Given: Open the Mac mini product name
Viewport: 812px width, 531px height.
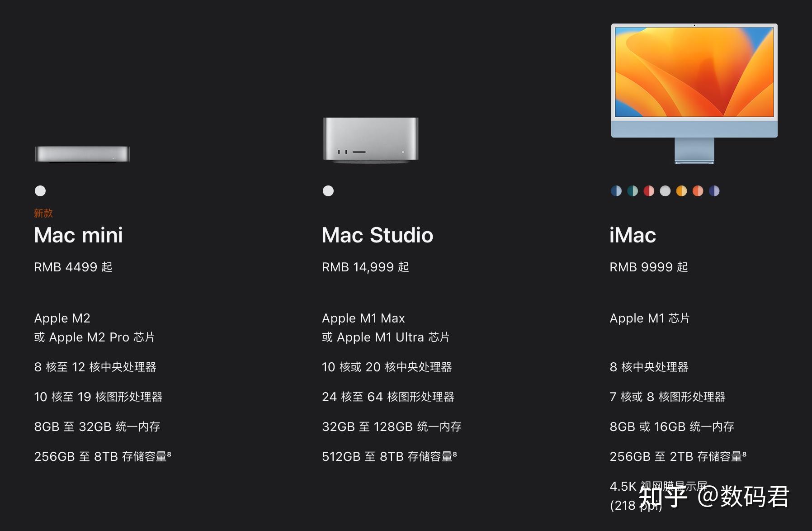Looking at the screenshot, I should [x=78, y=235].
